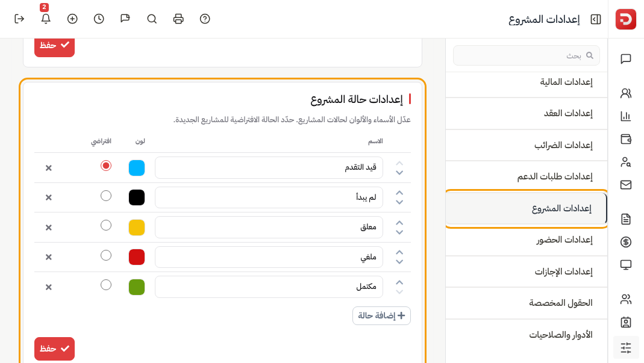Open the clock timer icon
The image size is (644, 363).
tap(99, 19)
